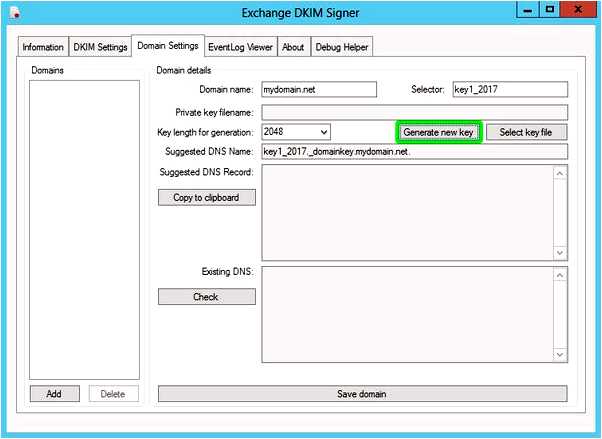Click the Add domain button
This screenshot has width=602, height=439.
[55, 394]
